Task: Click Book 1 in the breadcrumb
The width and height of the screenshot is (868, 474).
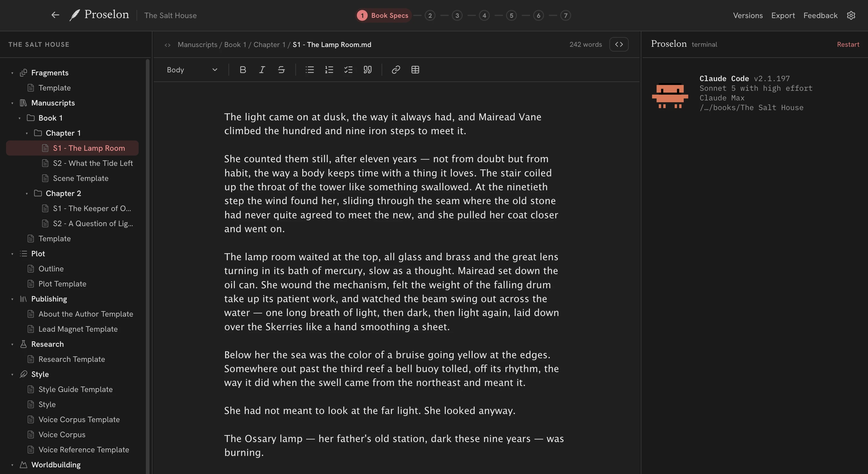Action: tap(235, 45)
